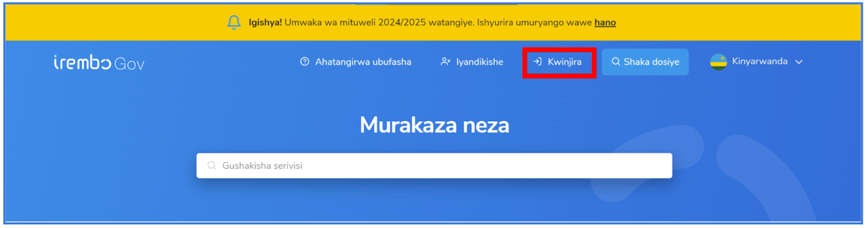Viewport: 868px width, 228px height.
Task: Open Ahatangirwa ubufasha help page
Action: pyautogui.click(x=356, y=62)
